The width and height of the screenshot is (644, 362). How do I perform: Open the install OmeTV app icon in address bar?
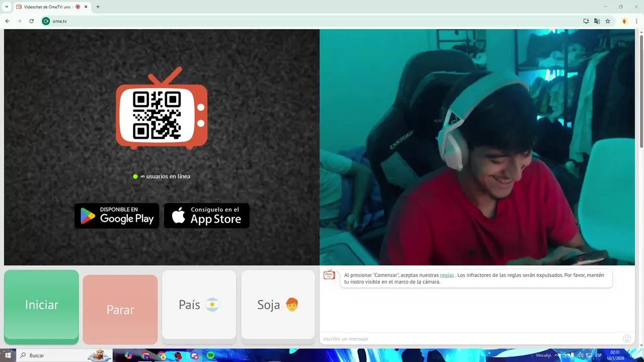tap(586, 21)
